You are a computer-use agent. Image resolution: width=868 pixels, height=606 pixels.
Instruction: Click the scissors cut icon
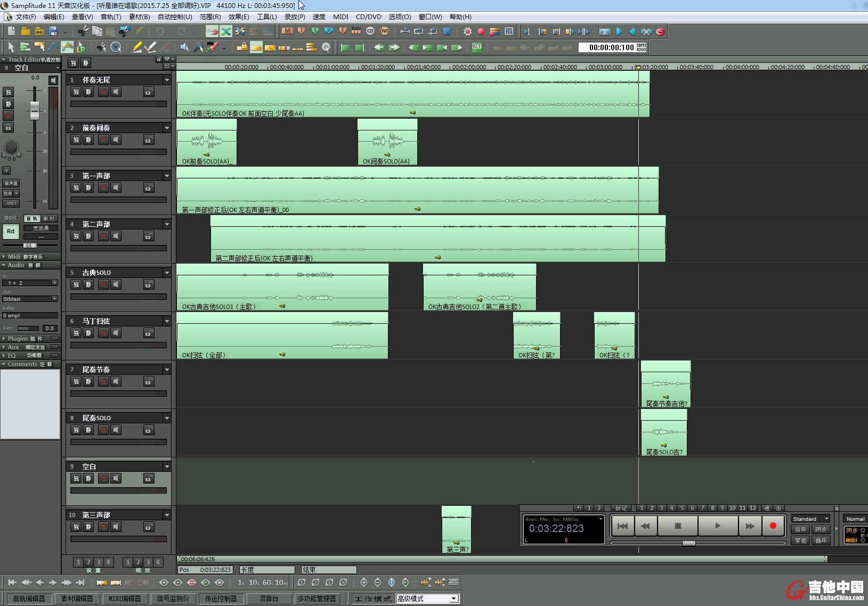[x=83, y=31]
